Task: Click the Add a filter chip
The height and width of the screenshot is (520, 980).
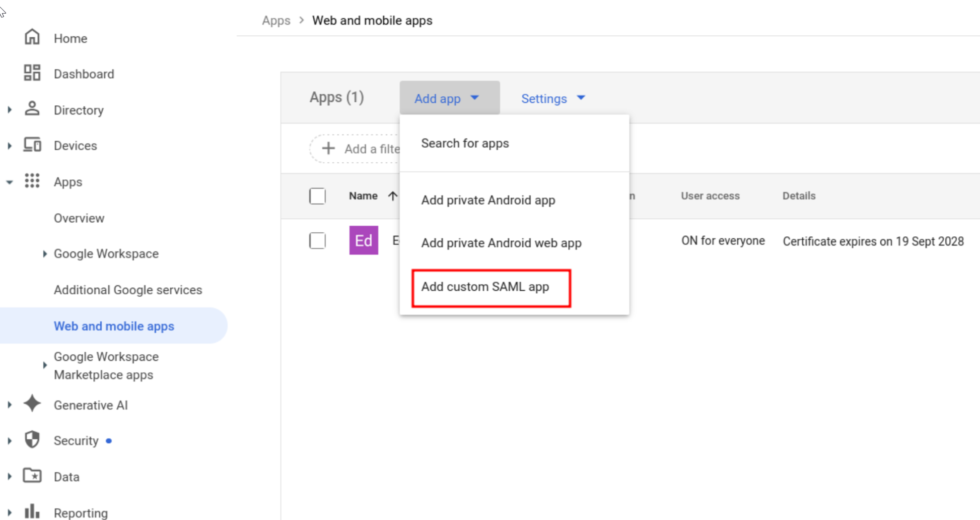Action: pos(355,149)
